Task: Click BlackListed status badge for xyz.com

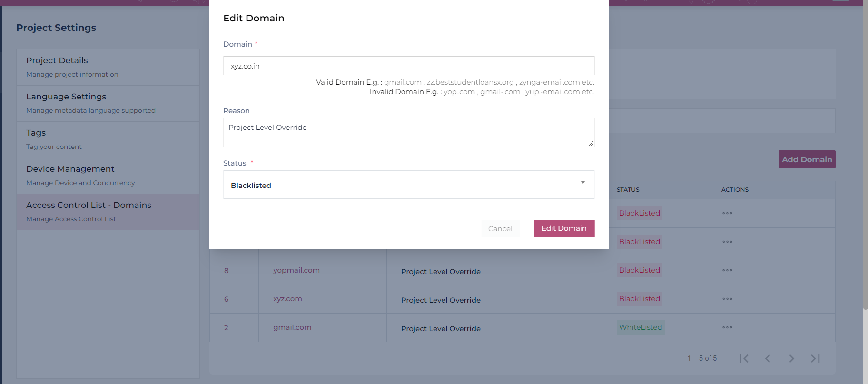Action: click(639, 299)
